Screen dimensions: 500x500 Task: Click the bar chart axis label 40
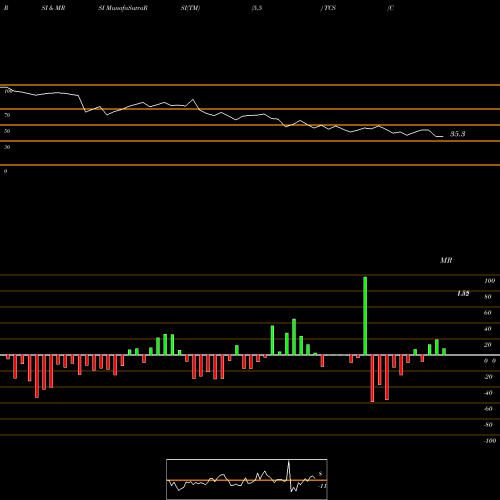(x=488, y=329)
